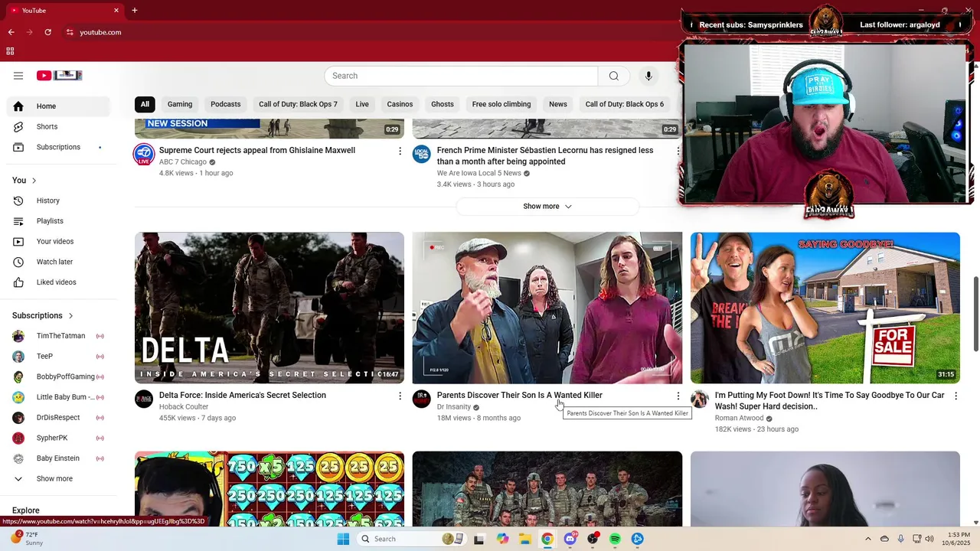Viewport: 980px width, 551px height.
Task: Open Spotify from taskbar
Action: coord(615,539)
